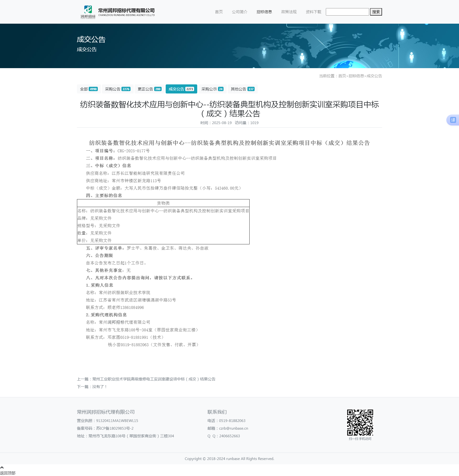This screenshot has height=476, width=459.
Task: Go to 首页 in top navigation
Action: point(219,12)
